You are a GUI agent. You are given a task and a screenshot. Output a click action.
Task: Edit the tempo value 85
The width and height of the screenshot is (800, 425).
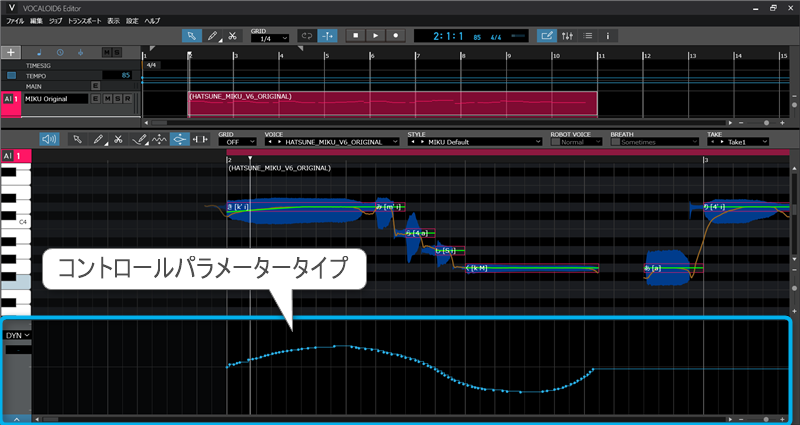tap(117, 76)
